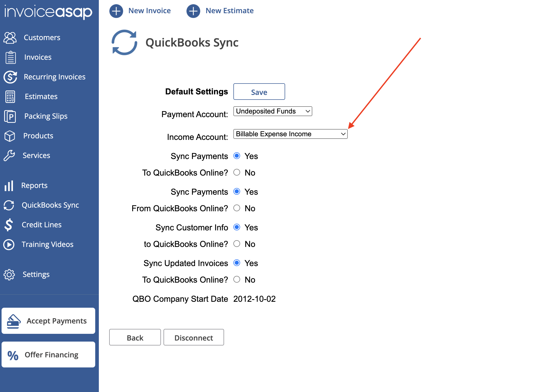Click the Payment Account label
This screenshot has width=533, height=392.
(x=195, y=114)
